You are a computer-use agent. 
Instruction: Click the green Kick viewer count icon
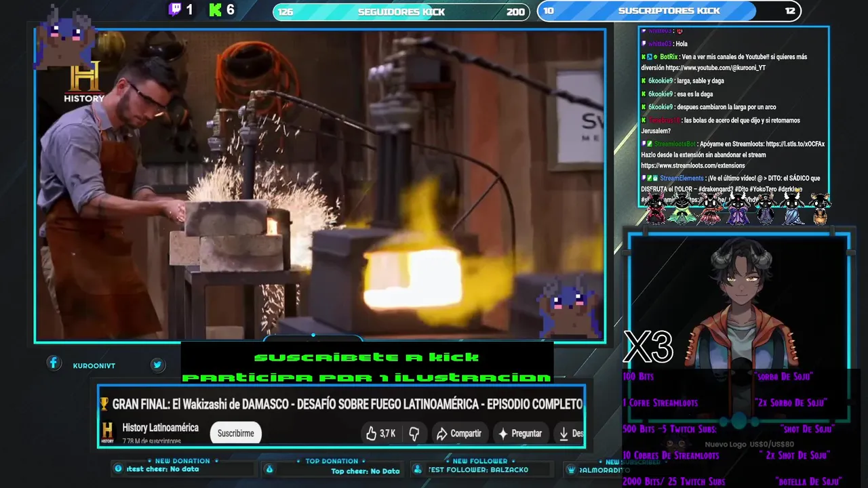tap(216, 9)
